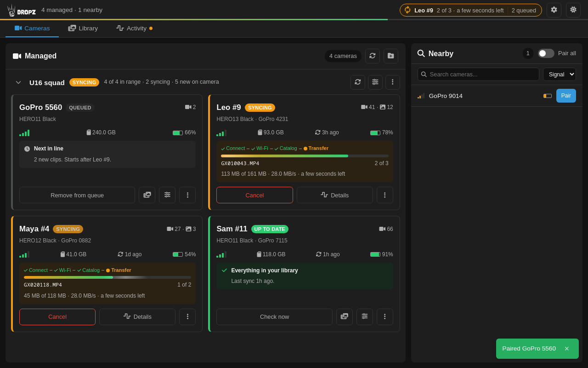Image resolution: width=588 pixels, height=368 pixels.
Task: Open the Signal sort dropdown
Action: pos(560,74)
